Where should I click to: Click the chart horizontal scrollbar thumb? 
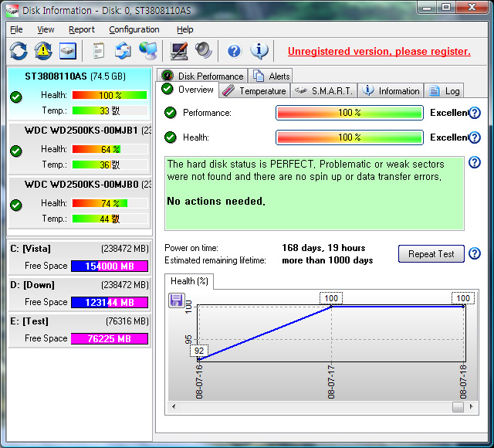click(x=458, y=407)
